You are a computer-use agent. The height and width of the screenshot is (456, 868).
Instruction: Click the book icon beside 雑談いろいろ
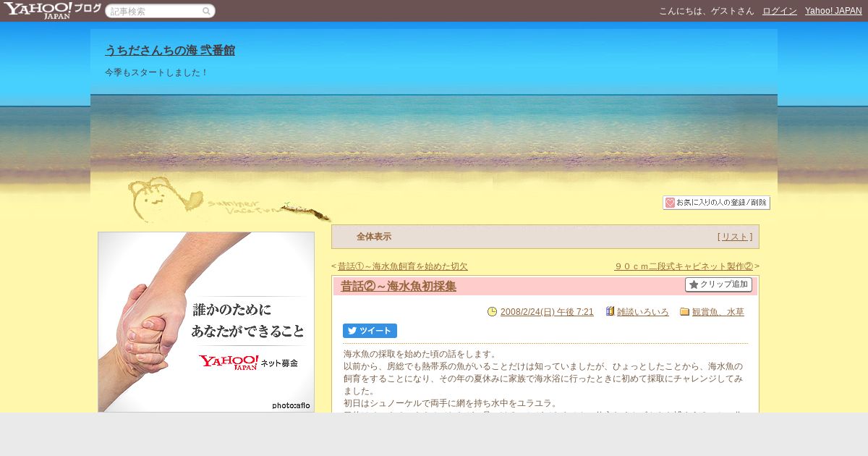[610, 311]
